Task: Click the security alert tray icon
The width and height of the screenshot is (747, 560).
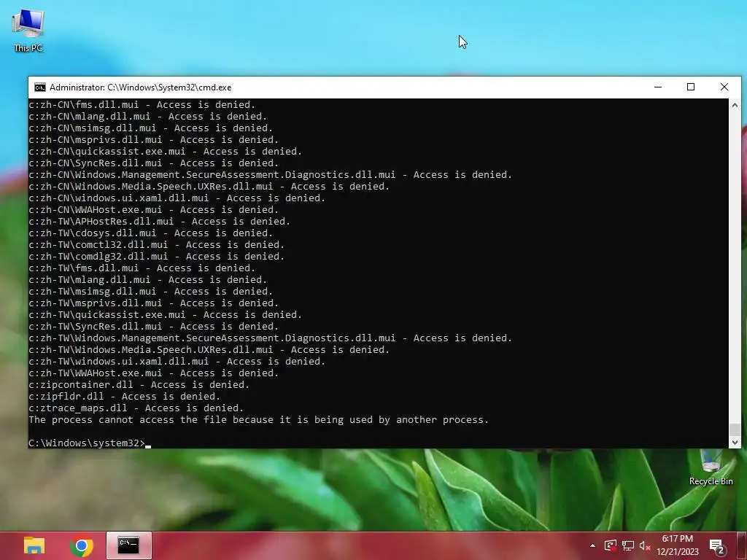Action: 611,545
